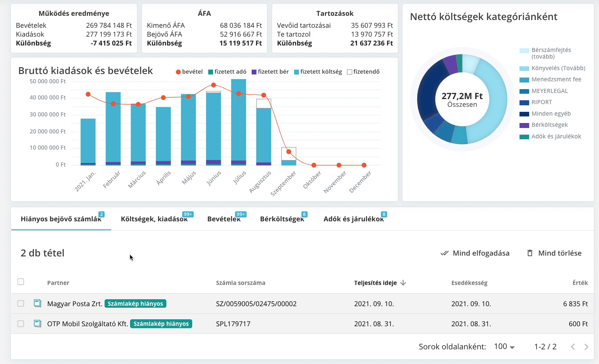Click invoice number SPL179717
Viewport: 599px width, 364px height.
click(233, 324)
